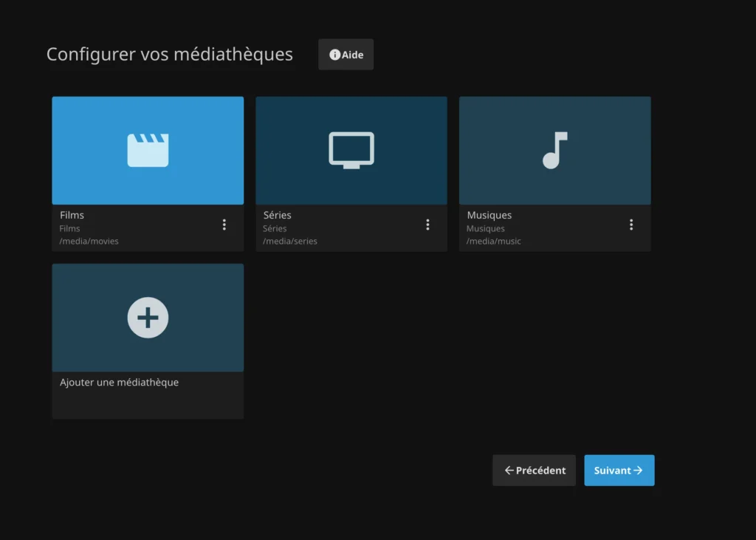Select the "Ajouter une médiathèque" label
The height and width of the screenshot is (540, 756).
pos(119,383)
